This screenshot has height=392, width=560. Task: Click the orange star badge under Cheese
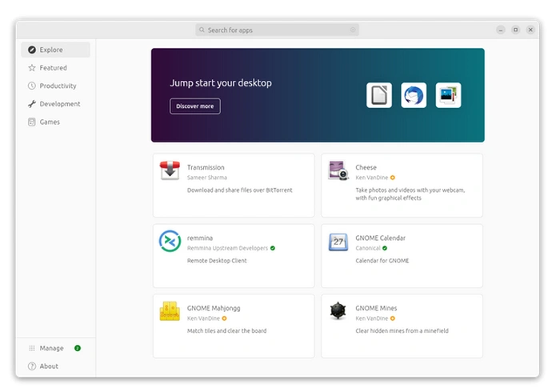tap(393, 178)
